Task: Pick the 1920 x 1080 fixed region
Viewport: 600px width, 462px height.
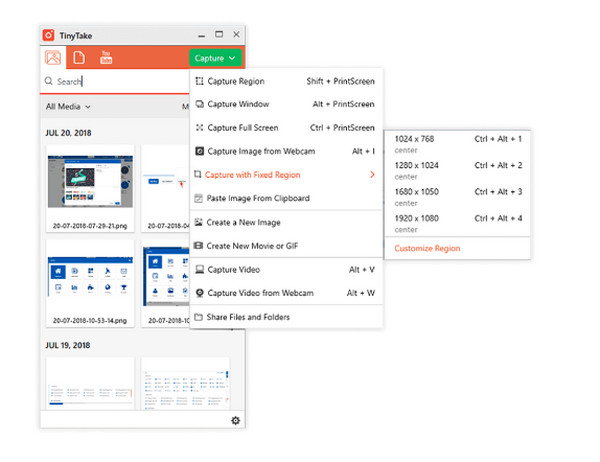Action: click(457, 224)
